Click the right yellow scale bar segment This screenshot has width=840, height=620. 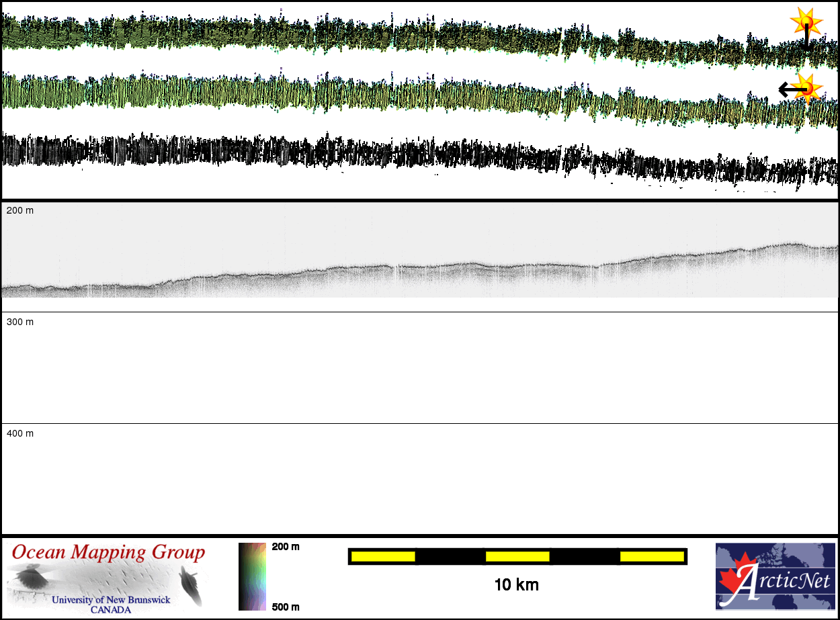pyautogui.click(x=652, y=556)
